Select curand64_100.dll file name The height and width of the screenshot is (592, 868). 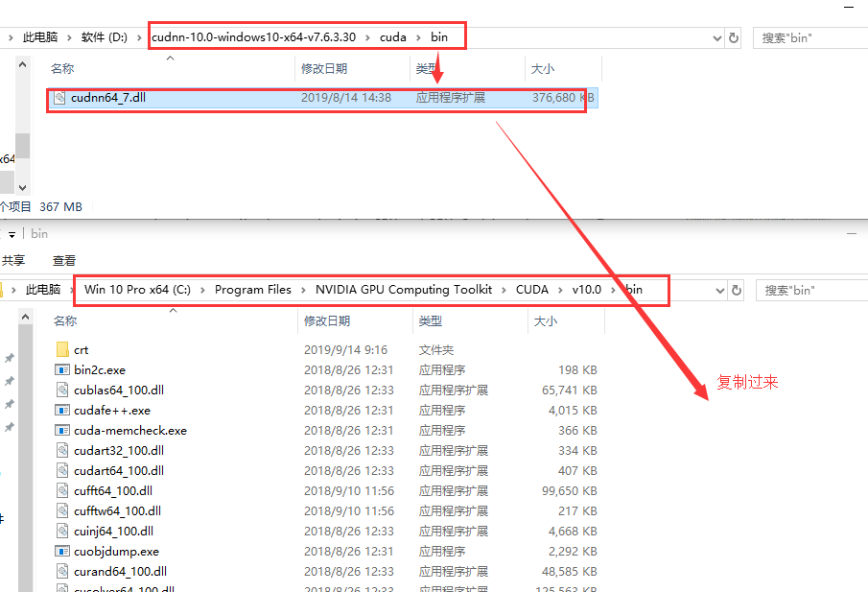[121, 571]
